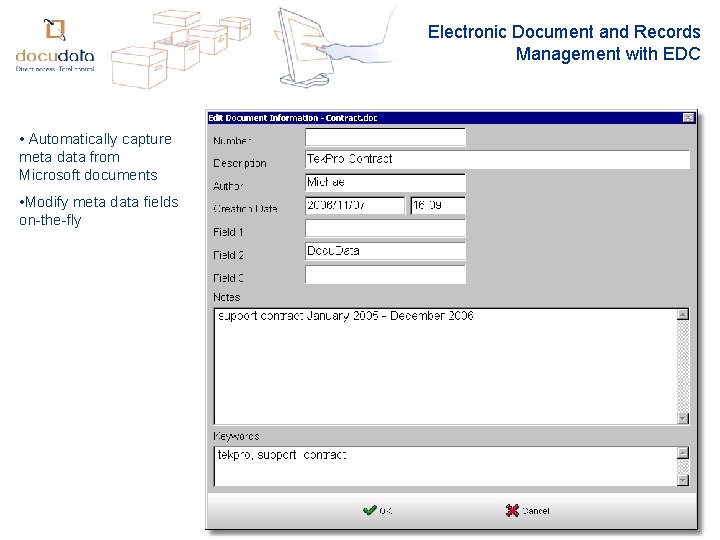Click the 'Creation Date' label
This screenshot has width=720, height=540.
[245, 208]
